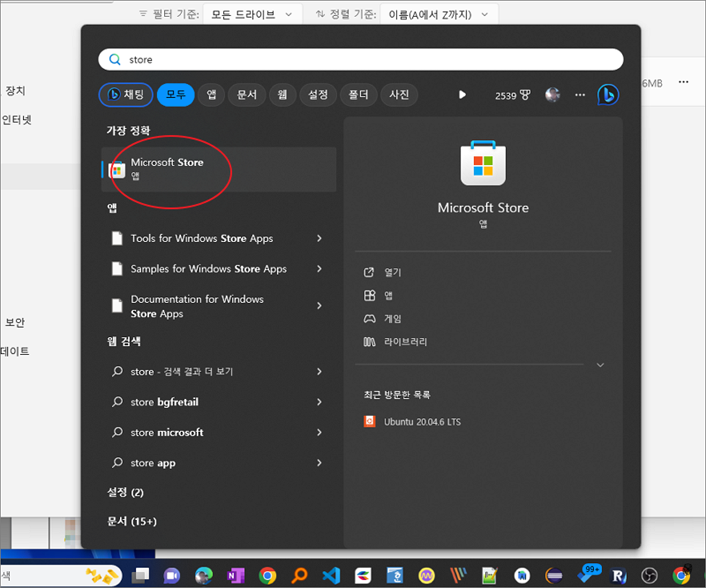Open the 이름(A에서 Z까지) sort dropdown
This screenshot has width=706, height=588.
[x=439, y=15]
